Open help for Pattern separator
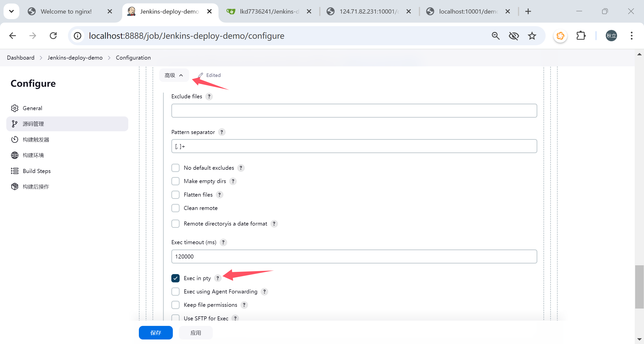The height and width of the screenshot is (344, 644). coord(222,132)
